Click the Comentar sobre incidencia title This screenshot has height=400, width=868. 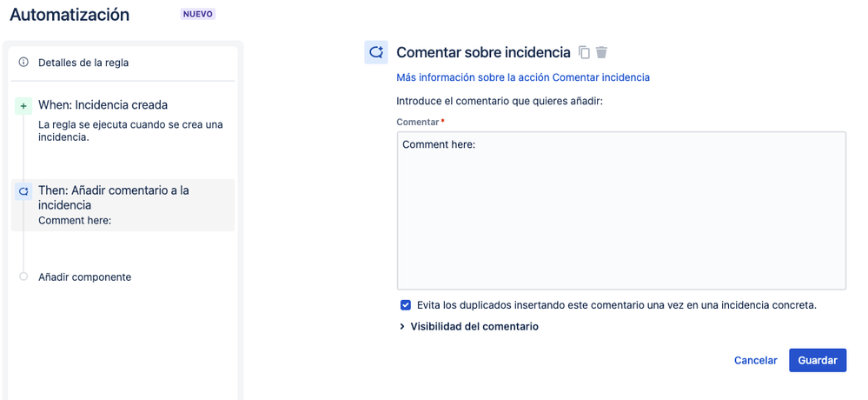pyautogui.click(x=483, y=53)
